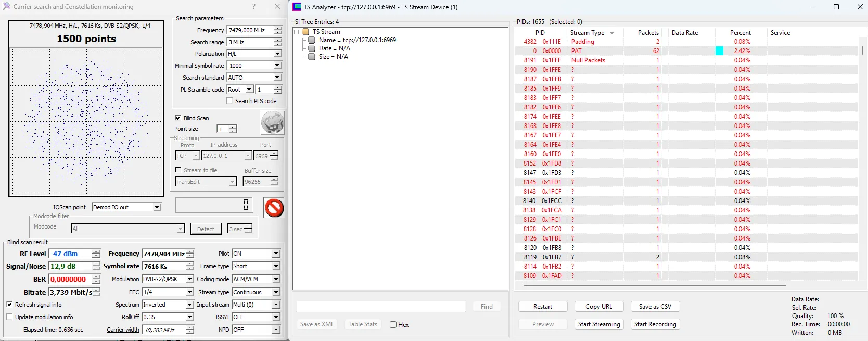Click the Stream Type sort arrow icon

click(612, 33)
